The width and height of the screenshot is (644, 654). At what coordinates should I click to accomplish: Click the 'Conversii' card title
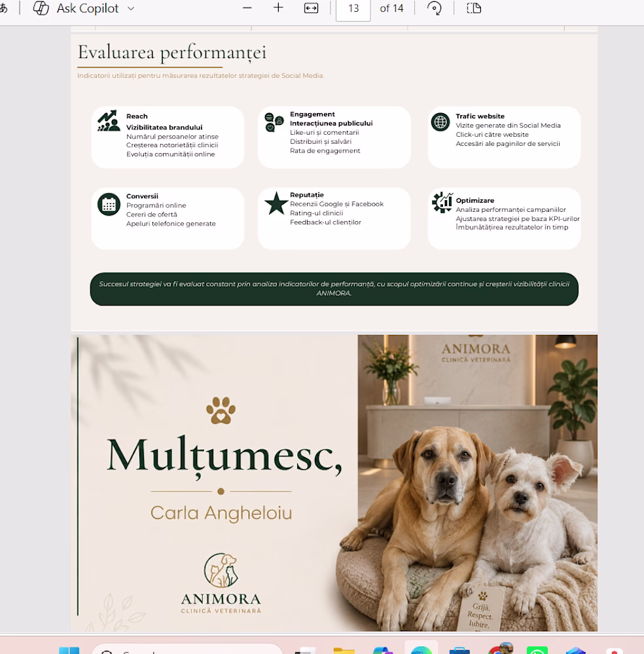click(142, 196)
